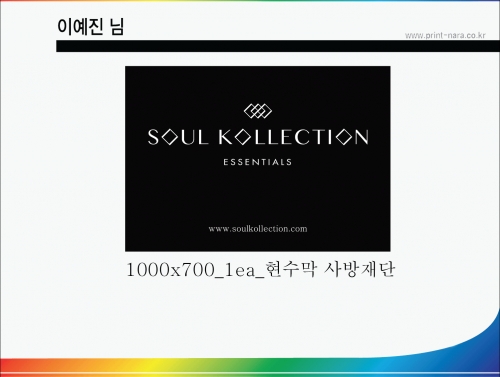Select the 1000x700 size text in caption
The height and width of the screenshot is (377, 500).
[171, 270]
